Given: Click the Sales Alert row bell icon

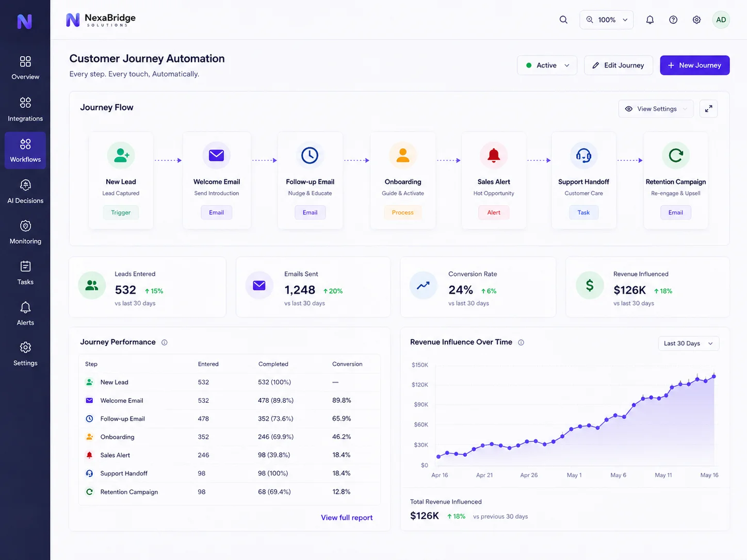Looking at the screenshot, I should point(89,455).
